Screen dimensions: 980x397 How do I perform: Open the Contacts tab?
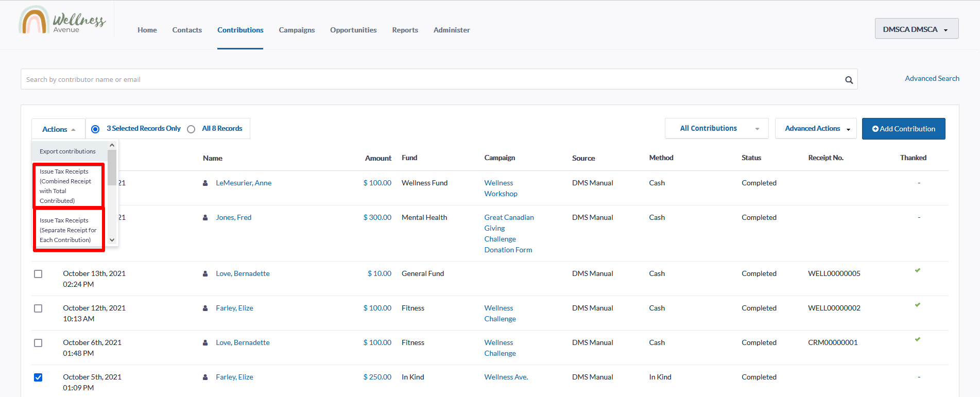pyautogui.click(x=187, y=30)
